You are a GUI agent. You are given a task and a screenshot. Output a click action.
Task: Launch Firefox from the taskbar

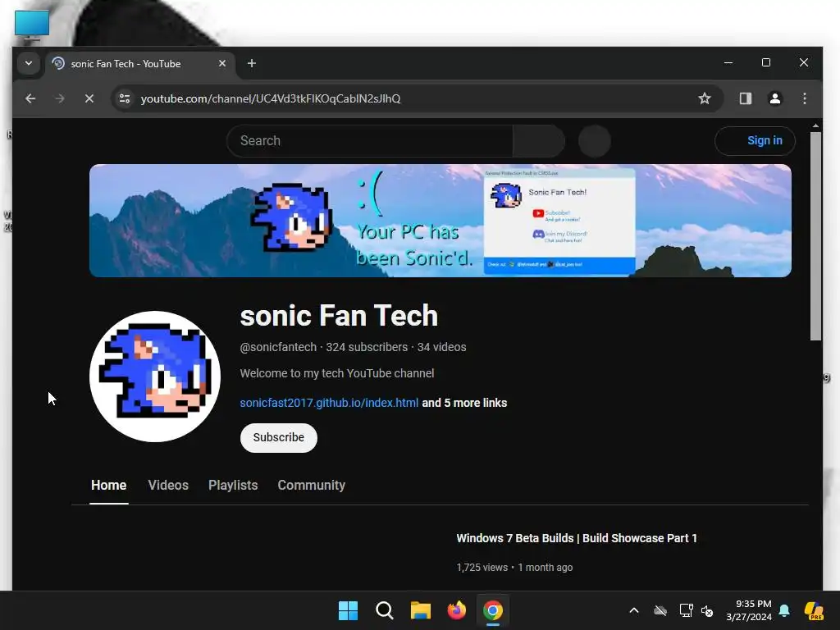point(457,610)
